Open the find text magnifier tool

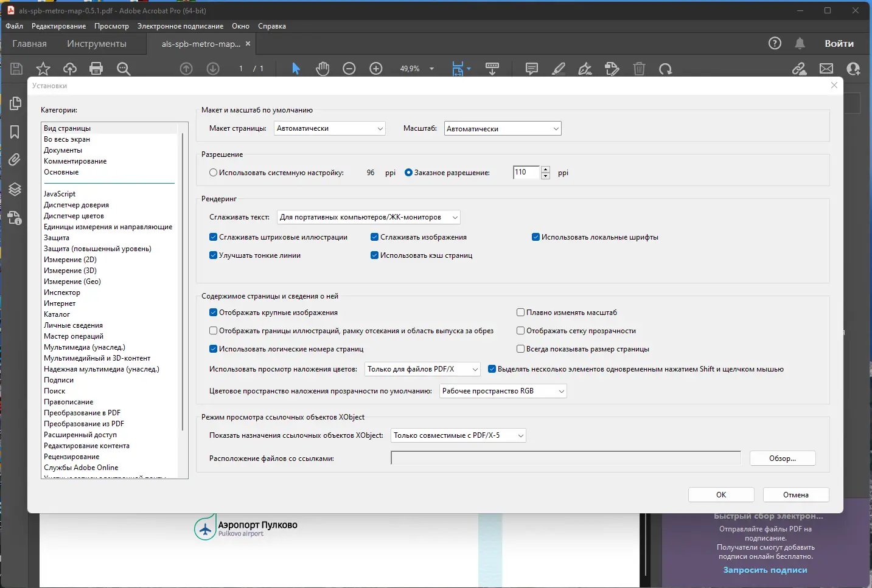(x=124, y=69)
